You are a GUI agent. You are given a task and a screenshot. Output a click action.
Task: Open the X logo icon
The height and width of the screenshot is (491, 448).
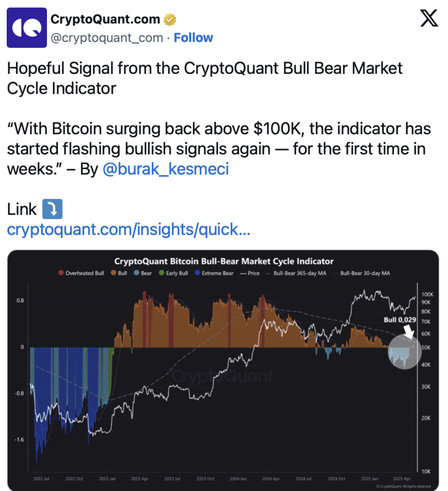tap(429, 18)
